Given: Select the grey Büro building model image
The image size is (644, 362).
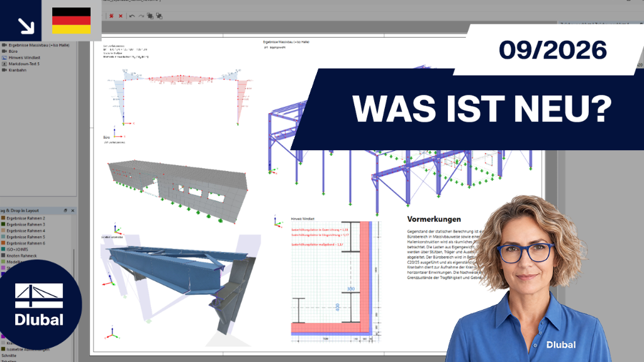Looking at the screenshot, I should (179, 191).
